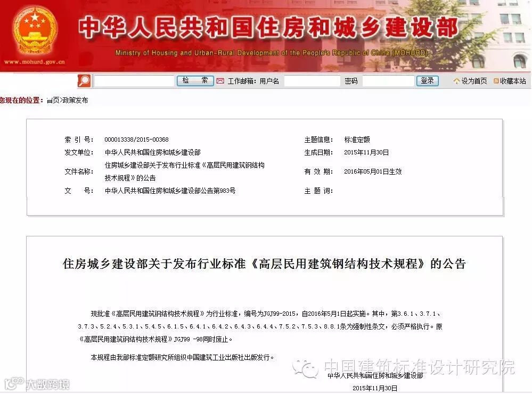Click the English ministry name in banner
532x394 pixels.
[272, 53]
